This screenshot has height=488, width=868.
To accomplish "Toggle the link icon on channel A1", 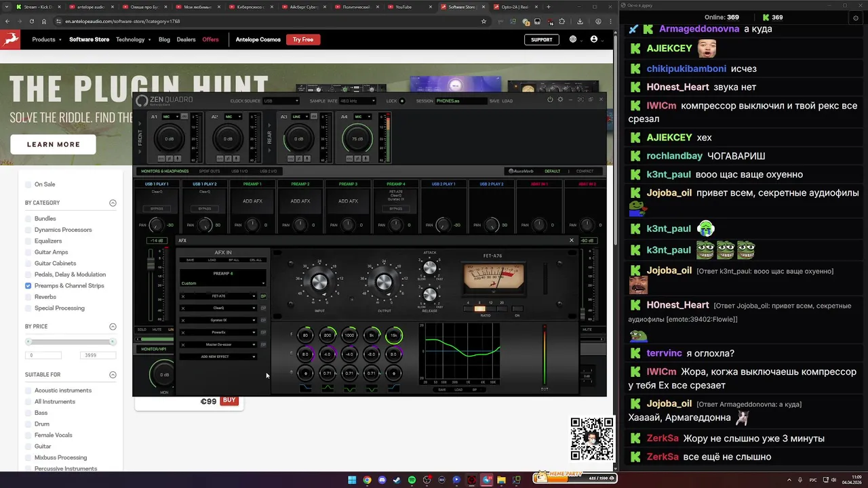I will pos(184,117).
